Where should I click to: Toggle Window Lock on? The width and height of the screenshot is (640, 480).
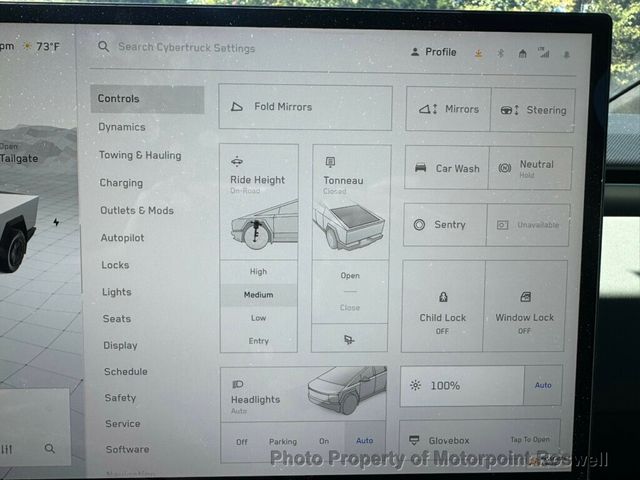[x=525, y=308]
